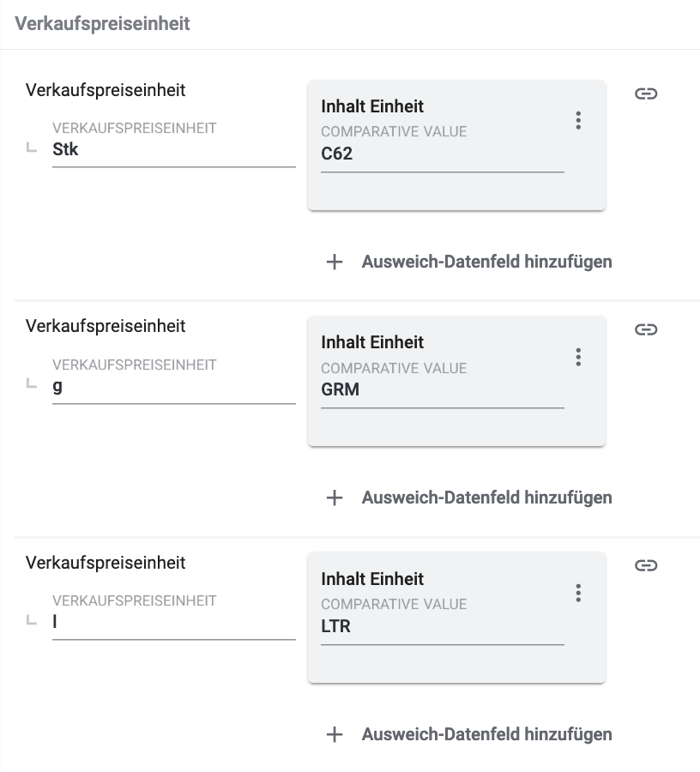Click plus icon below the C62 card
Screen dimensions: 700x772
pos(335,262)
